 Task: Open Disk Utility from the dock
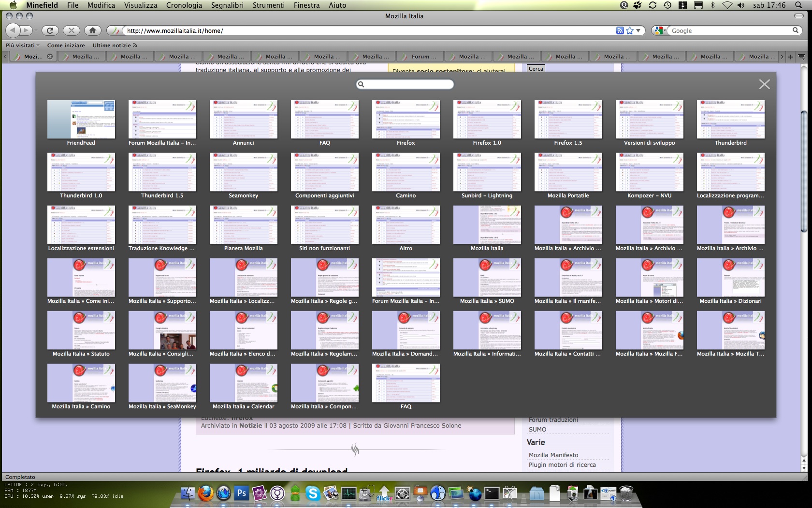point(366,493)
